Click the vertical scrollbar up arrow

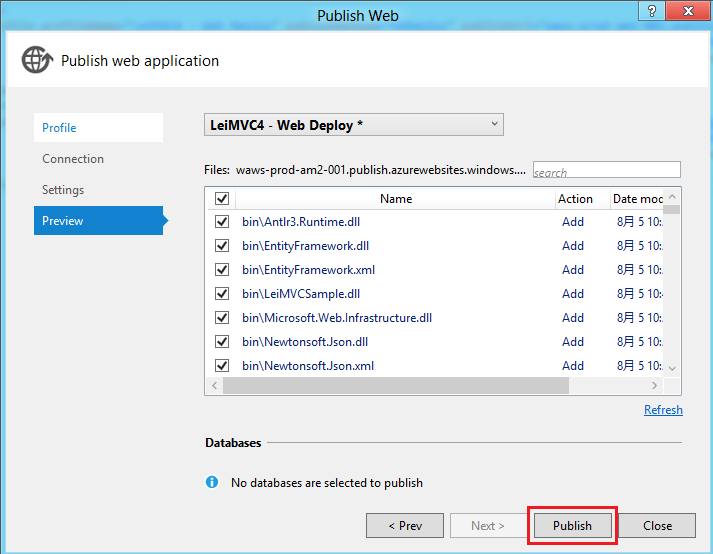[x=673, y=197]
